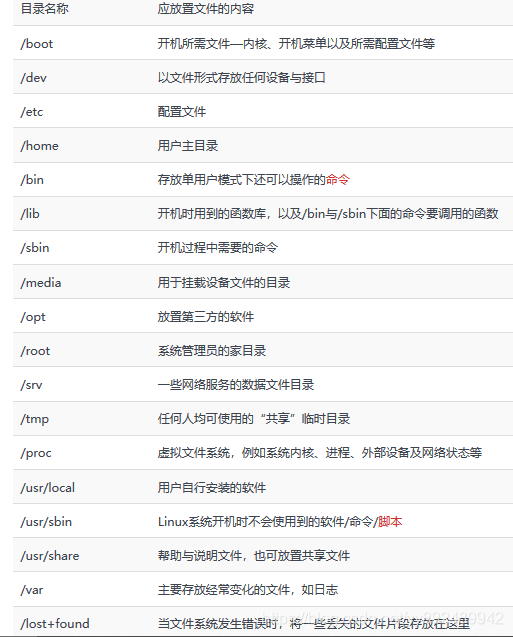Click the /srv directory cell

click(32, 384)
